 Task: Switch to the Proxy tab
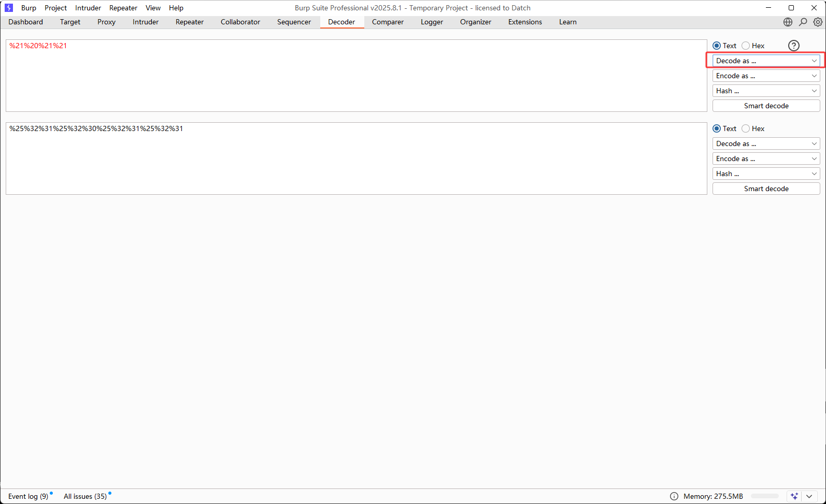pyautogui.click(x=106, y=22)
